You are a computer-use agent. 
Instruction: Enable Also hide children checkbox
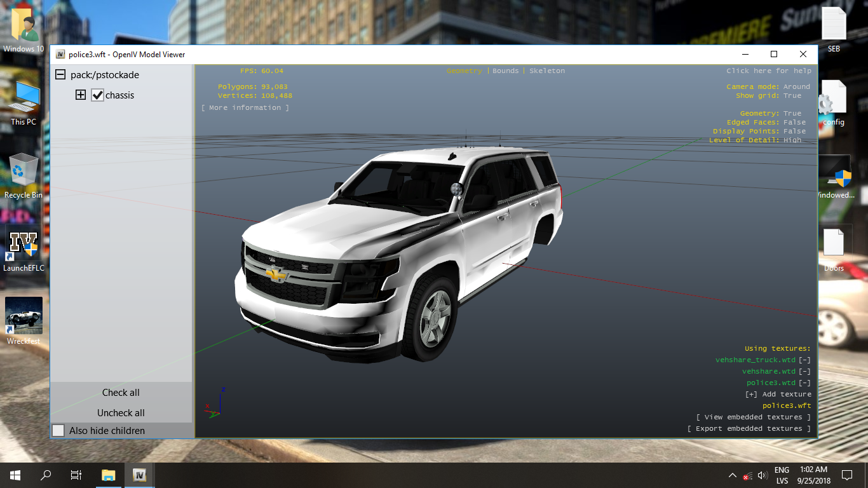[58, 431]
